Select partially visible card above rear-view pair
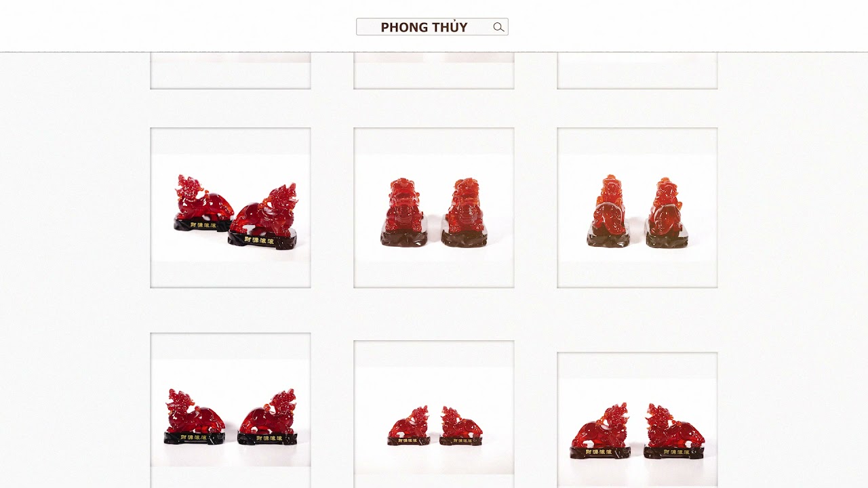Image resolution: width=868 pixels, height=488 pixels. (x=637, y=70)
